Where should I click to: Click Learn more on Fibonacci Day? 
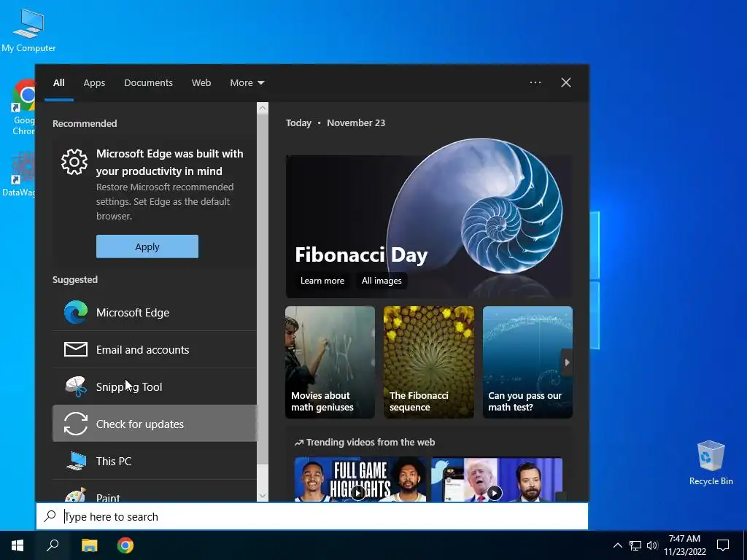click(x=322, y=281)
